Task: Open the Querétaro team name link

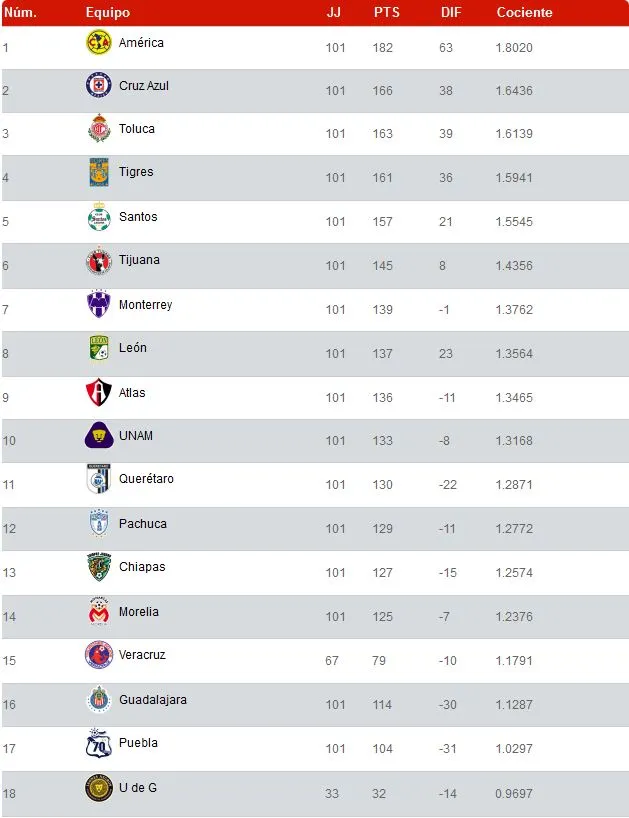Action: click(x=146, y=479)
